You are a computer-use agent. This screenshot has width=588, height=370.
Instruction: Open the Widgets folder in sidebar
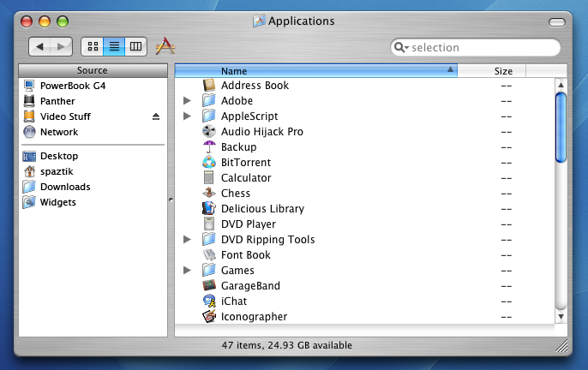[93, 202]
